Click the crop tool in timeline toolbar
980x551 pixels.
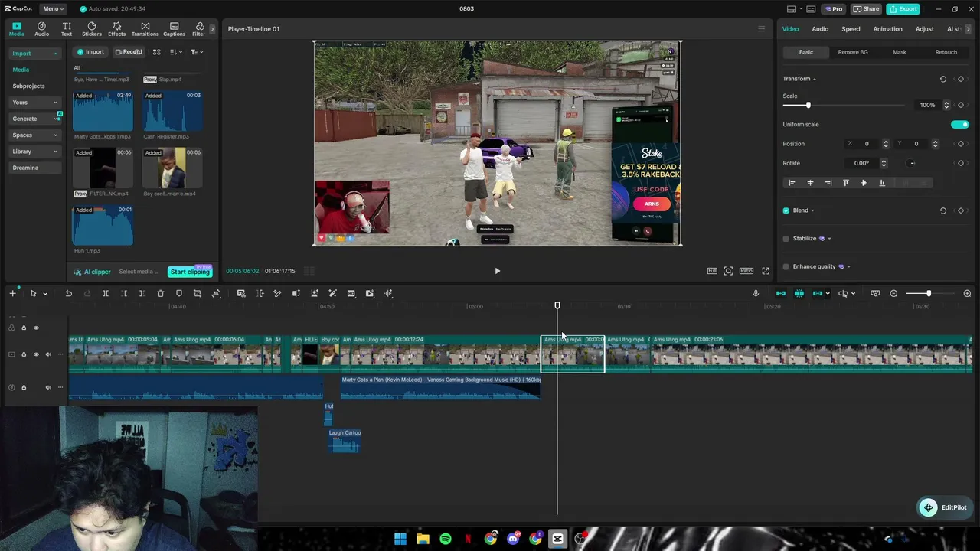[198, 293]
